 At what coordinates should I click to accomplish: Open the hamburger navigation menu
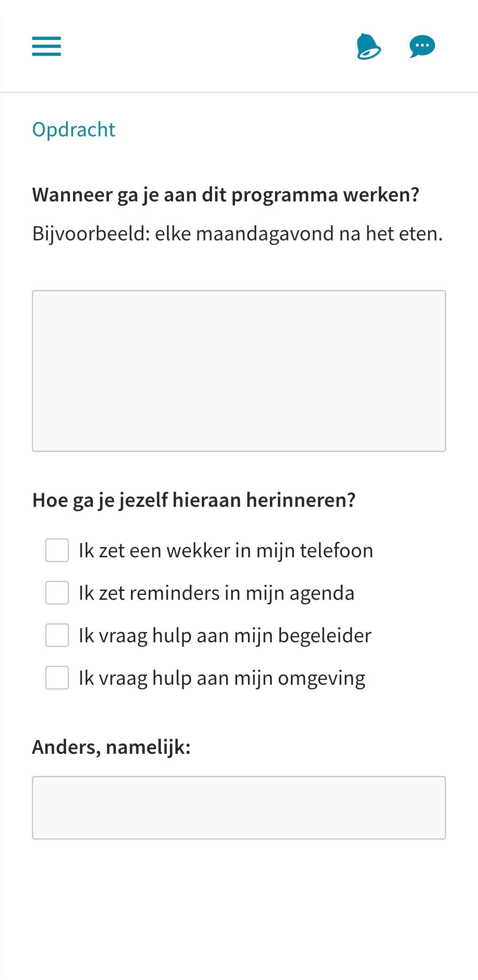pyautogui.click(x=46, y=46)
